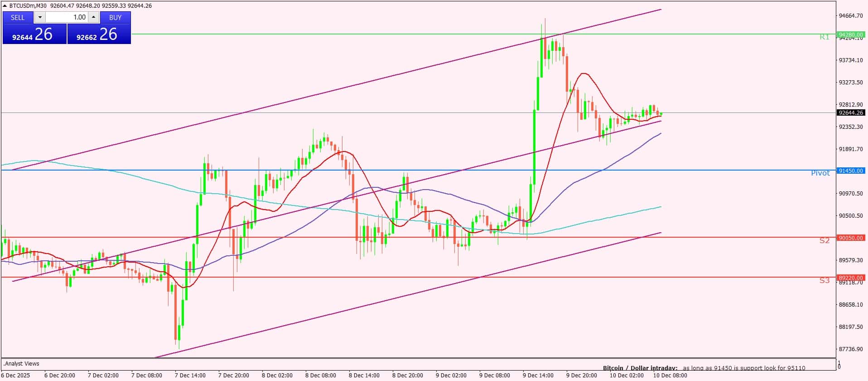Click the 91450.00 blue pivot price tag
The image size is (868, 381).
pos(851,171)
